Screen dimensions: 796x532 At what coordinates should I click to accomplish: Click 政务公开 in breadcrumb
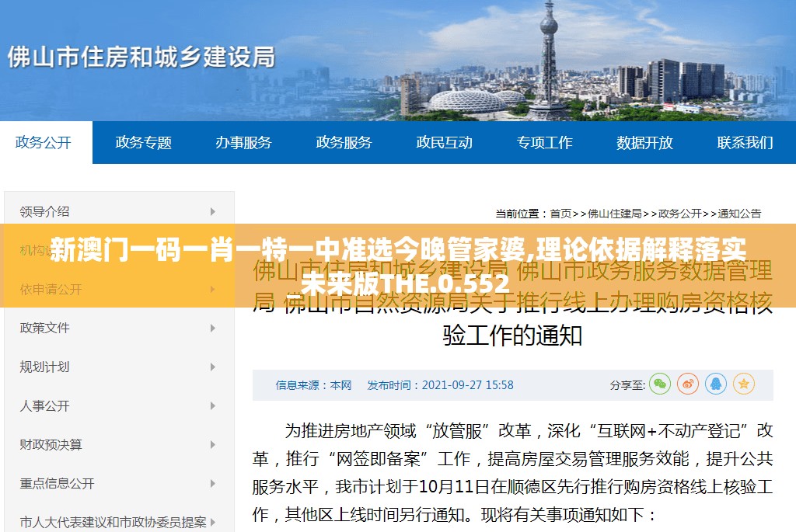click(679, 214)
